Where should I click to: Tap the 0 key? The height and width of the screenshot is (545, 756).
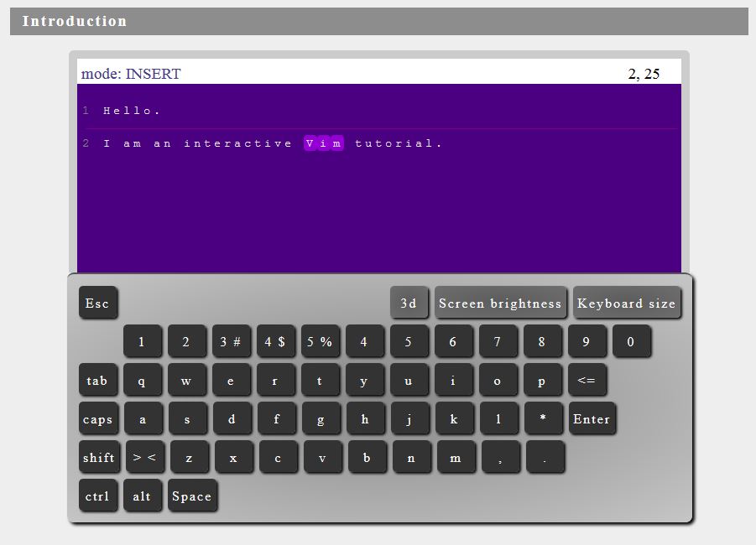coord(631,341)
